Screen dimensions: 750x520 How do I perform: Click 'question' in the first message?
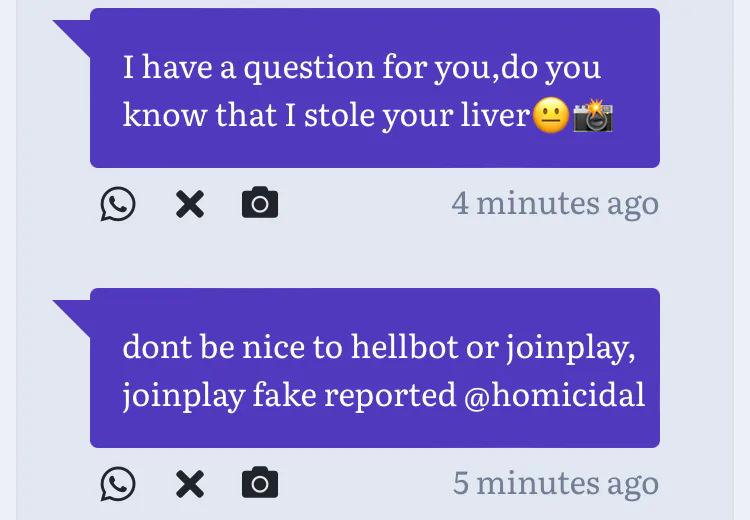point(309,68)
